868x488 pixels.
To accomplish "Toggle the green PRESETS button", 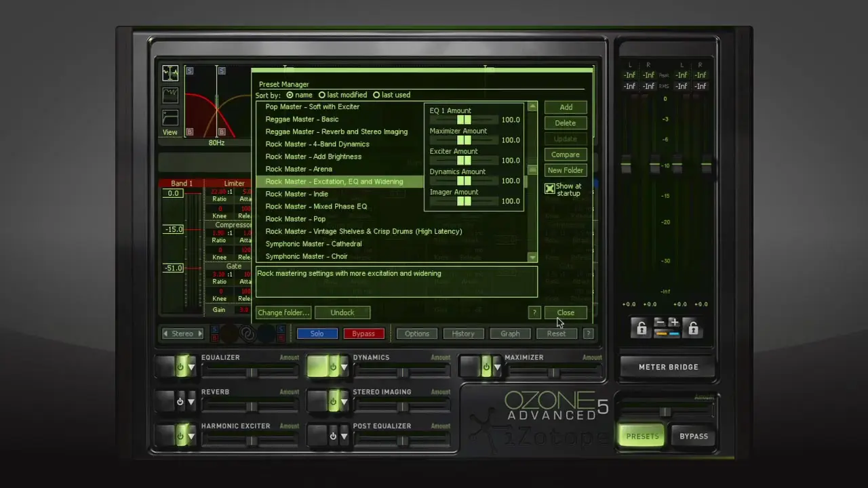I will click(x=642, y=436).
